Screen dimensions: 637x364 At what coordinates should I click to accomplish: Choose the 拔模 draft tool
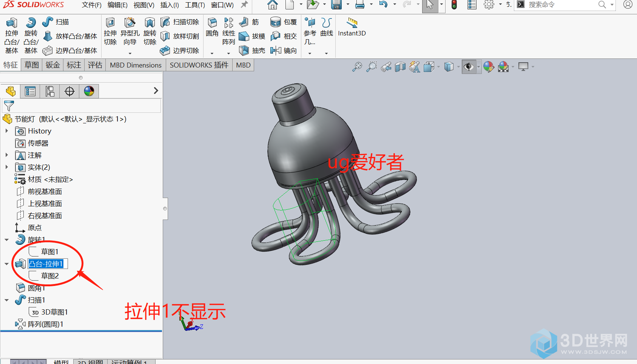[252, 36]
